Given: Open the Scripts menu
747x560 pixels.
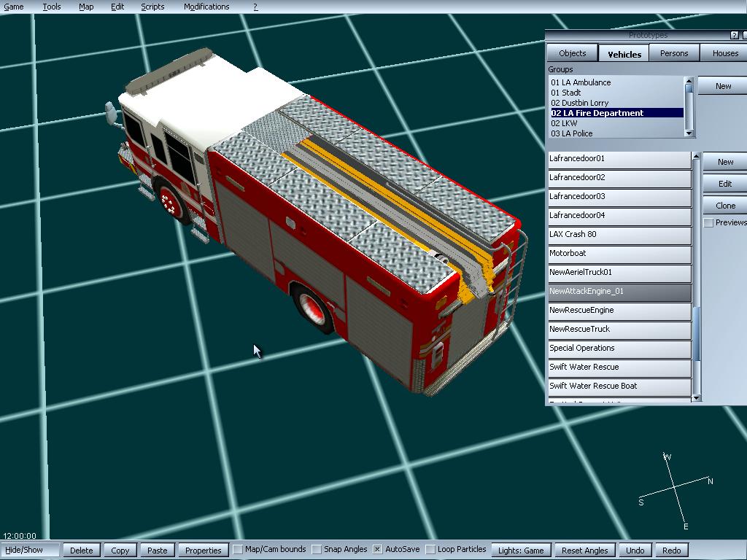Looking at the screenshot, I should coord(152,7).
